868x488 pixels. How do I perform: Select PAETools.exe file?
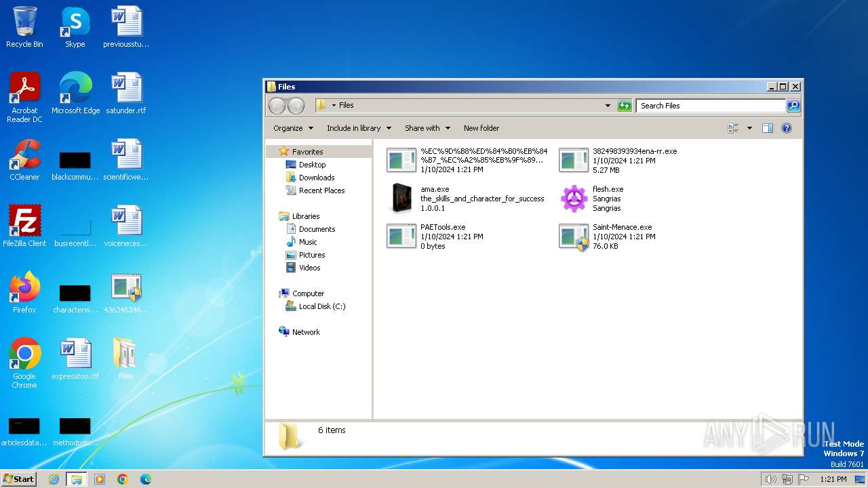pos(434,236)
